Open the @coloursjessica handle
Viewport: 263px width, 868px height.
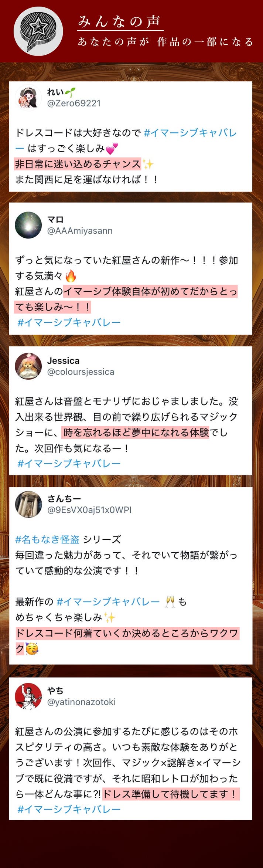[x=81, y=372]
